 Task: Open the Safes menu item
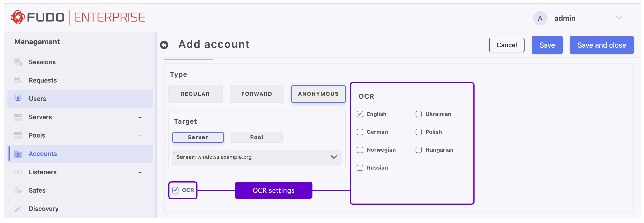[80, 190]
